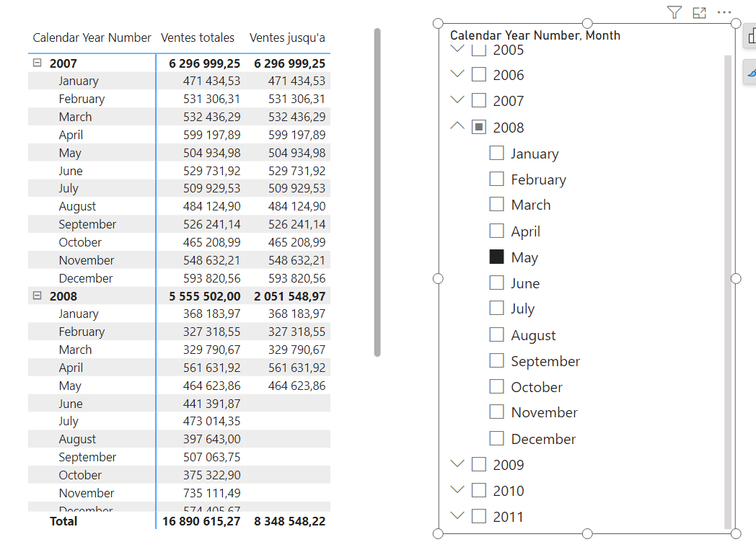This screenshot has width=756, height=555.
Task: Click Calendar Year Number column header
Action: tap(92, 37)
